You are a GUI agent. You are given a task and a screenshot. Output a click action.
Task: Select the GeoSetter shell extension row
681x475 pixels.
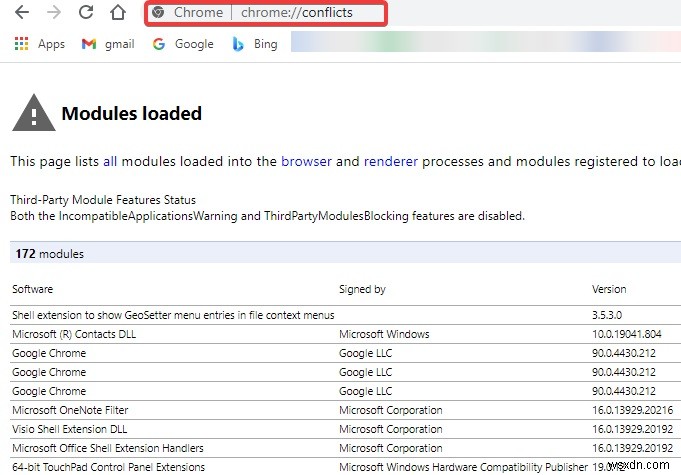(345, 315)
